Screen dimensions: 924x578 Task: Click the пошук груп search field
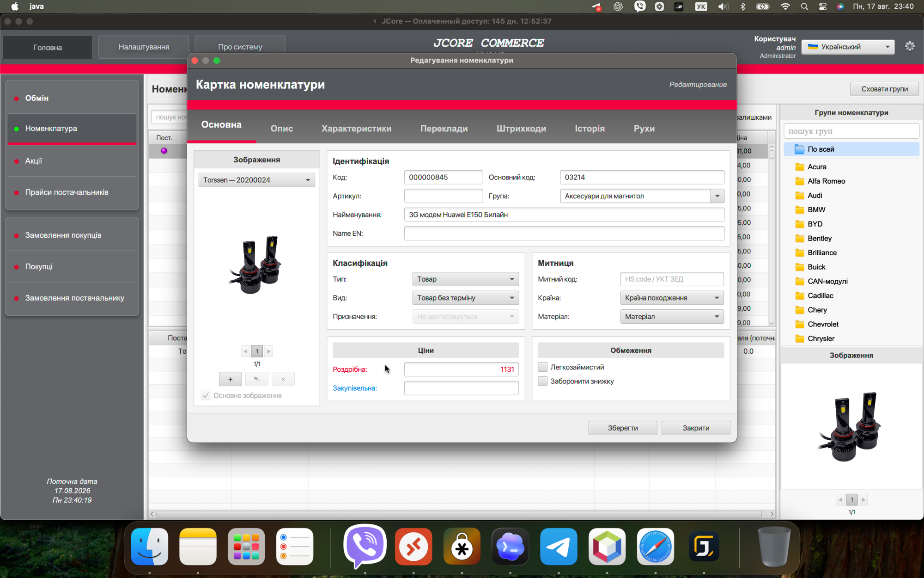(851, 131)
